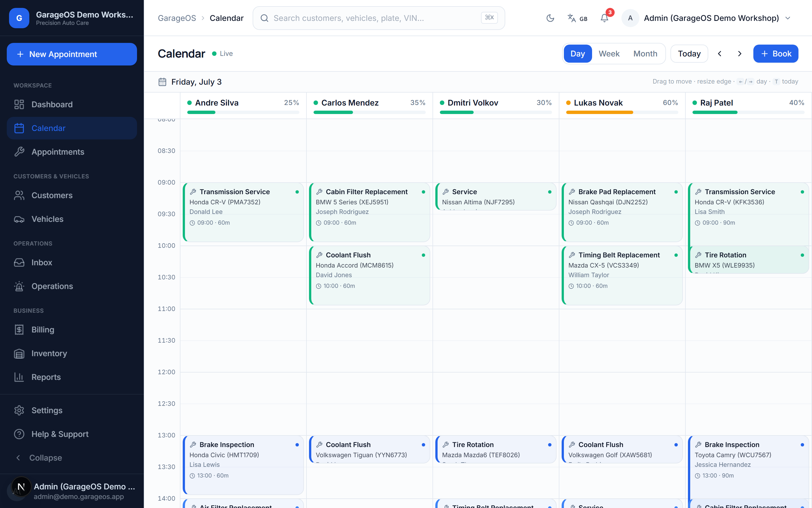Click the GarageOS G logo

19,18
